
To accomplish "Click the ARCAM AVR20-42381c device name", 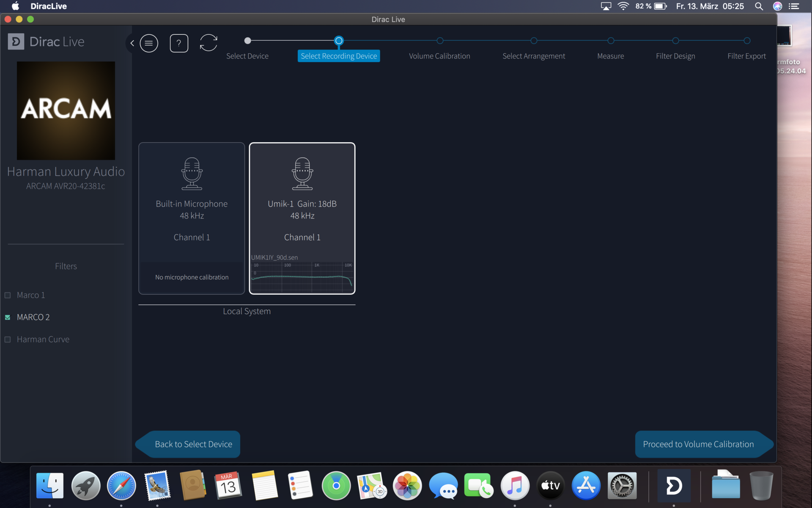I will pyautogui.click(x=66, y=186).
